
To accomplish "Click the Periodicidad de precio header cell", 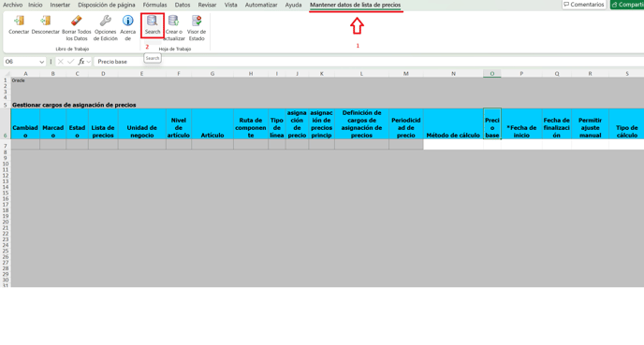I will (406, 124).
